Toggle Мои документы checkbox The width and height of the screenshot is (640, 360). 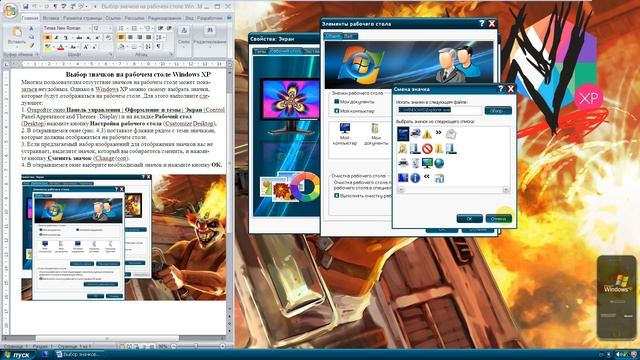coord(337,102)
